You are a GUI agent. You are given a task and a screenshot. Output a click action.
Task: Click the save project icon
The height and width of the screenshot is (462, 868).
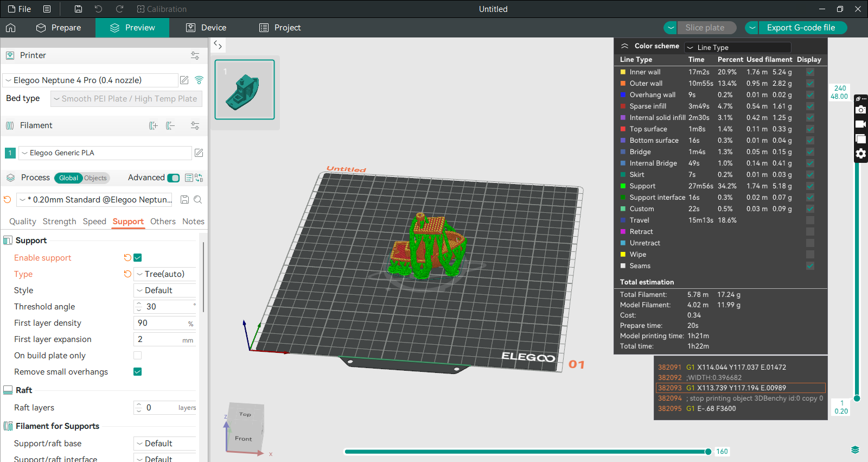click(x=78, y=9)
